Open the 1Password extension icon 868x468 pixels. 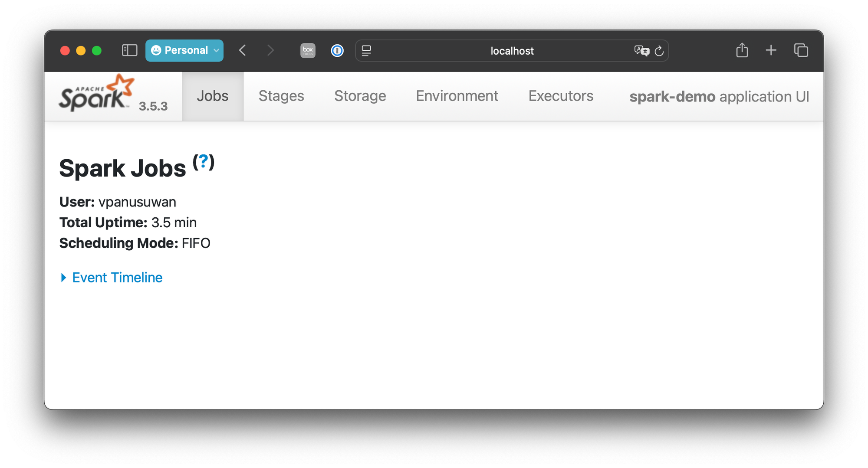point(337,50)
